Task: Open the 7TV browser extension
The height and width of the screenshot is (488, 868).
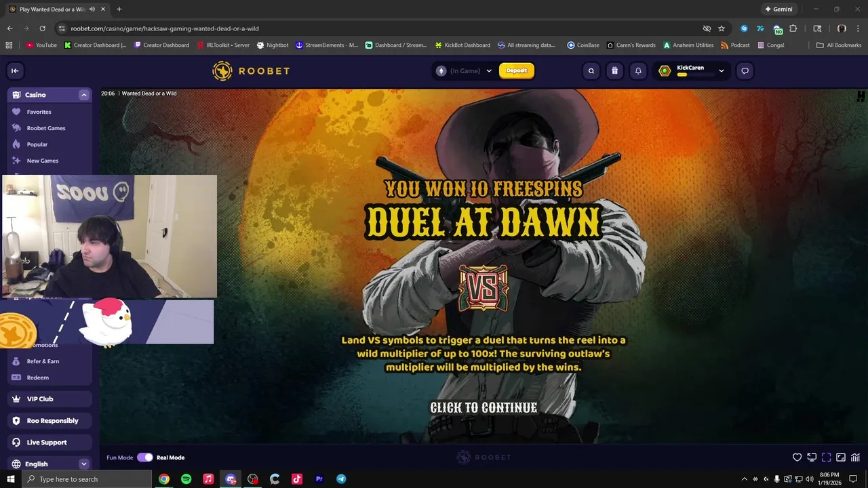Action: (760, 28)
